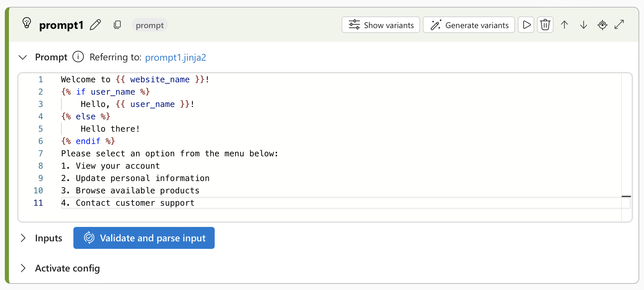Open the prompt1.jinja2 file link
This screenshot has width=644, height=290.
point(175,57)
